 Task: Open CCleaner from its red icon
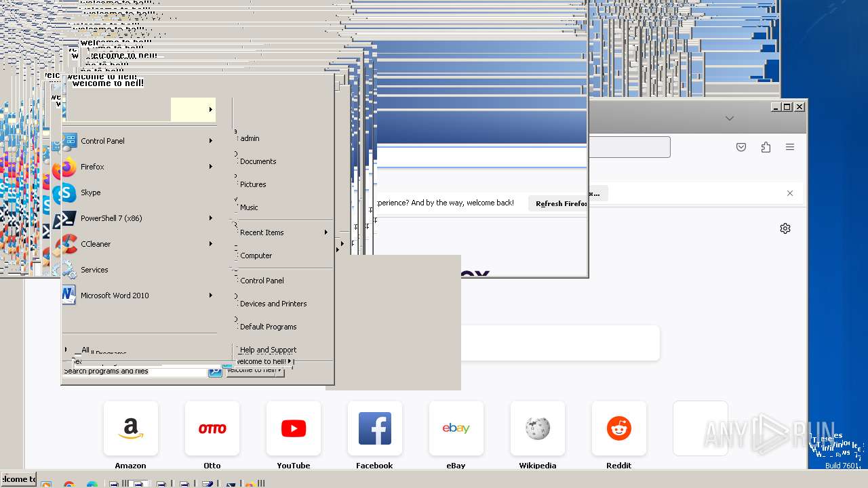[x=69, y=244]
